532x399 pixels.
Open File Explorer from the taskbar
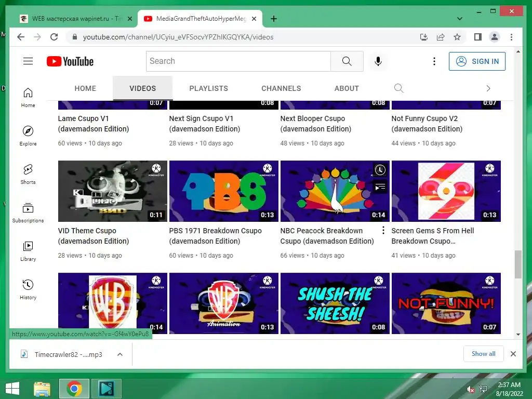[x=42, y=389]
